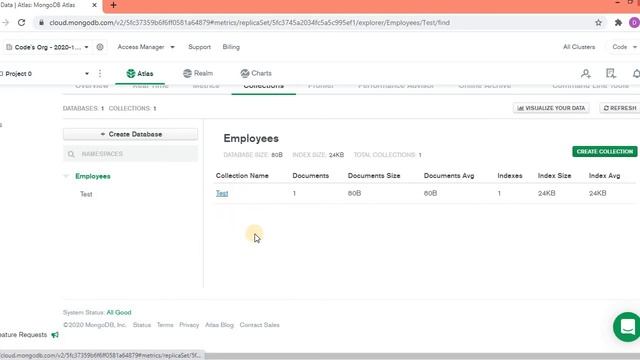Click the Collection Name column header
Image resolution: width=640 pixels, height=360 pixels.
242,176
